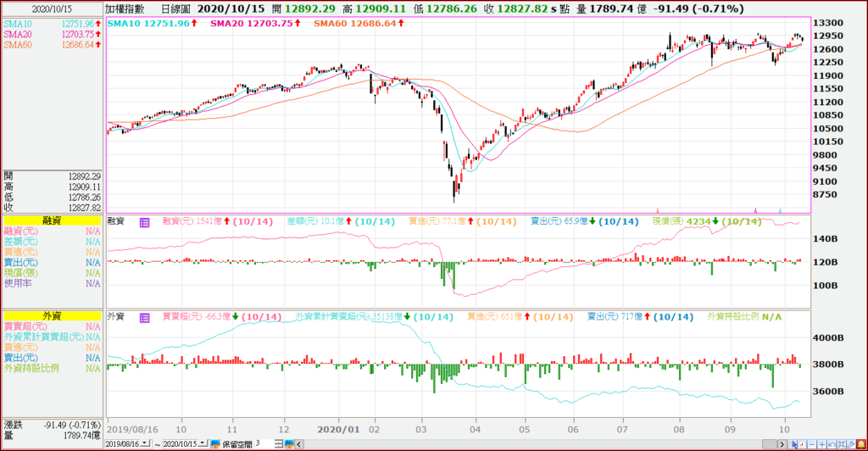Select the yellow 外資 panel header
The width and height of the screenshot is (868, 451).
point(52,315)
